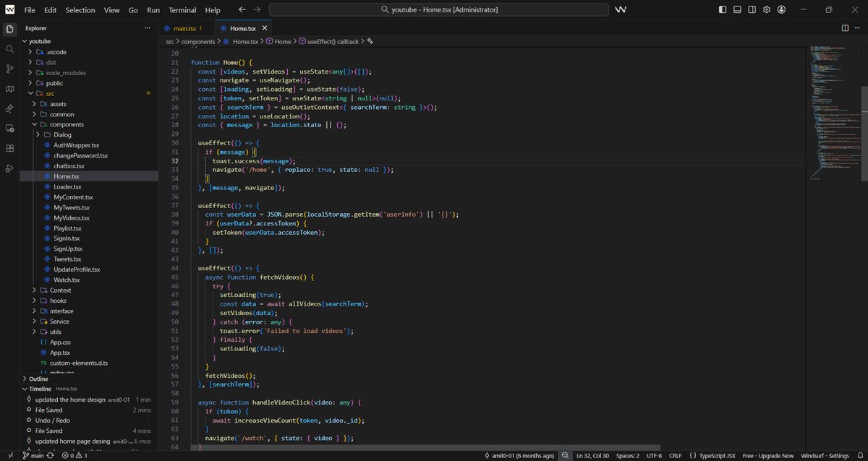This screenshot has height=461, width=868.
Task: Change language mode 'TypeScript JSX'
Action: pyautogui.click(x=713, y=456)
